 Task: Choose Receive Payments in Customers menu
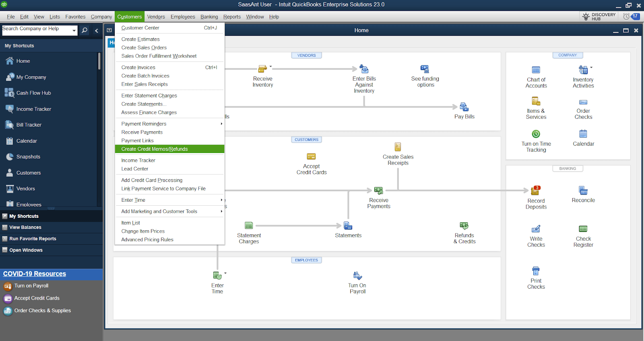point(170,132)
